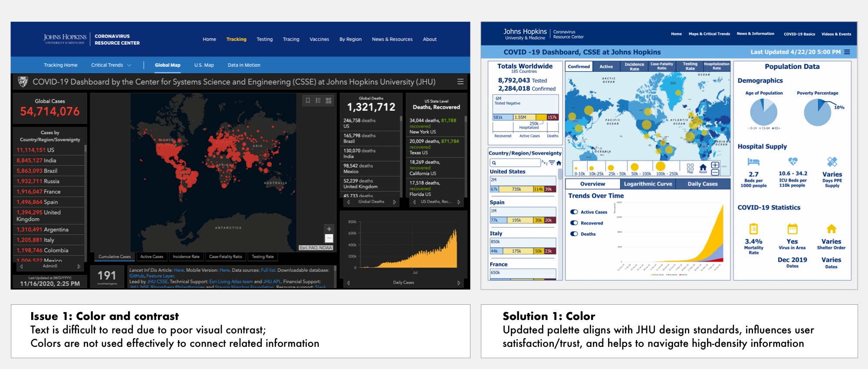Select Tracking in dark site navigation
The image size is (868, 369).
tap(236, 39)
